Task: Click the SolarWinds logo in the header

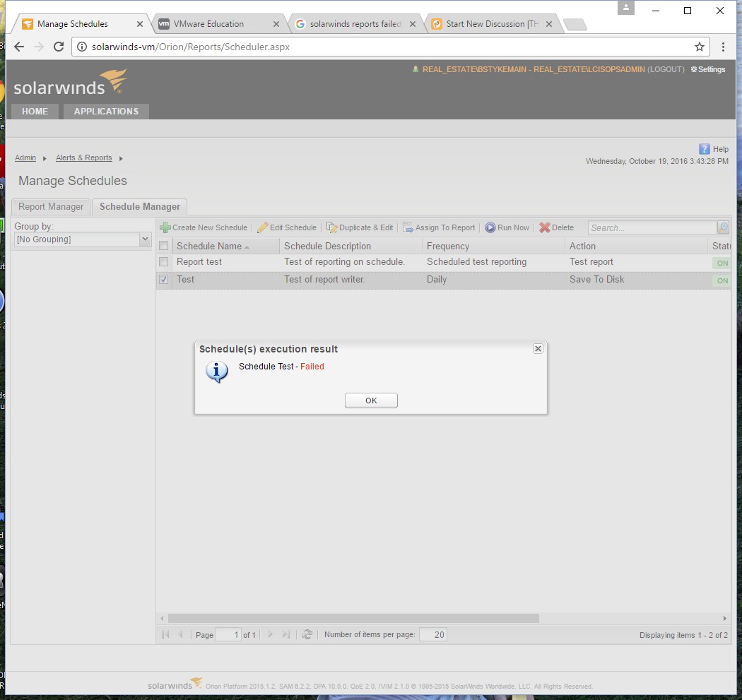Action: click(70, 83)
